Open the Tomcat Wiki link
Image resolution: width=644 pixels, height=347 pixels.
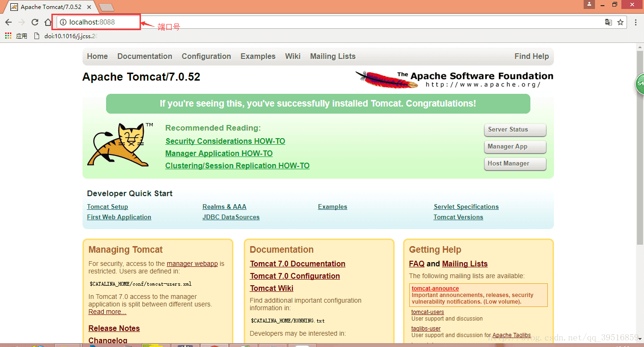click(272, 288)
